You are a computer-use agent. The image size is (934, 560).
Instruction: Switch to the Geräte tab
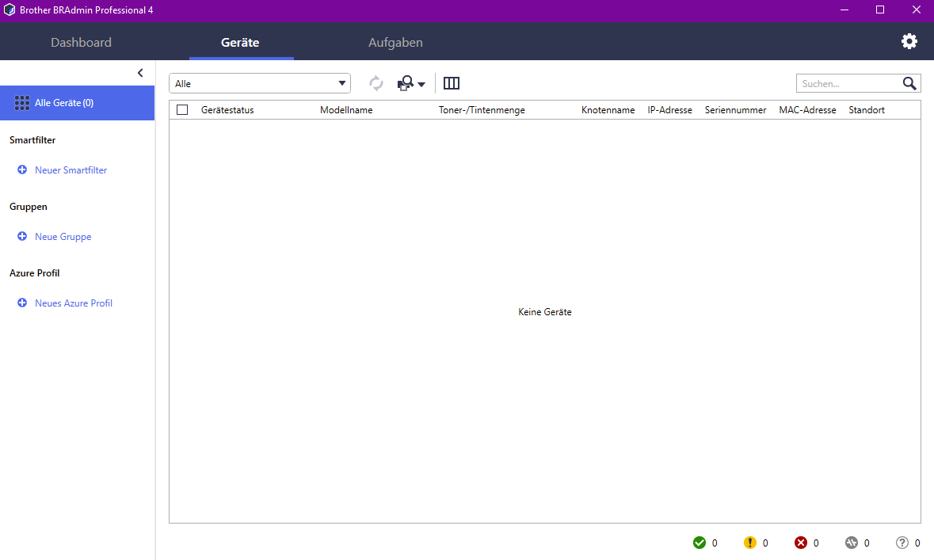point(240,42)
